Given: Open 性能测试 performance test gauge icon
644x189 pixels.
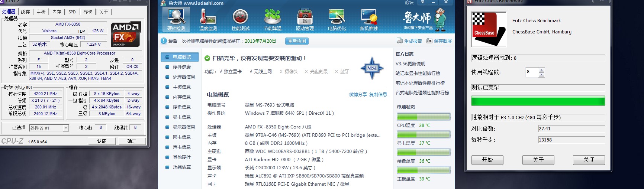Looking at the screenshot, I should (x=240, y=19).
